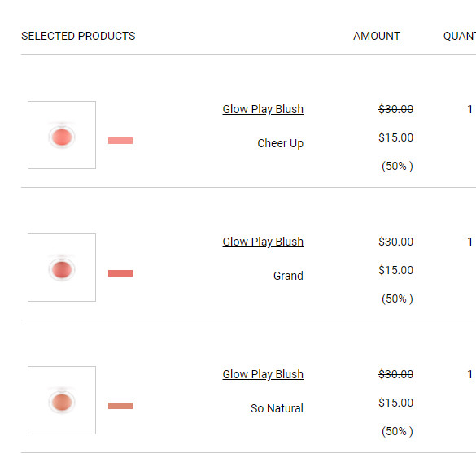Click the quantity value in Cheer Up row
The image size is (476, 475).
469,109
